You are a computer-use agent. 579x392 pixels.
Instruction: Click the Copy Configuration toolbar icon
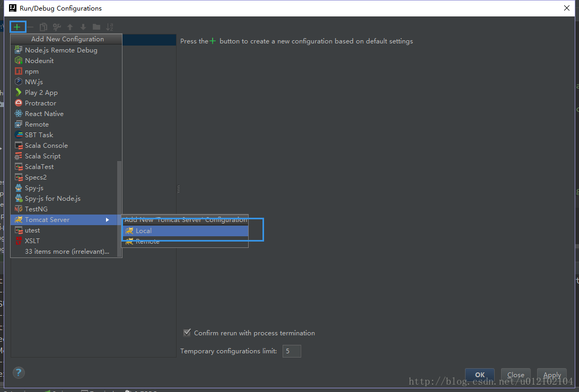coord(43,27)
